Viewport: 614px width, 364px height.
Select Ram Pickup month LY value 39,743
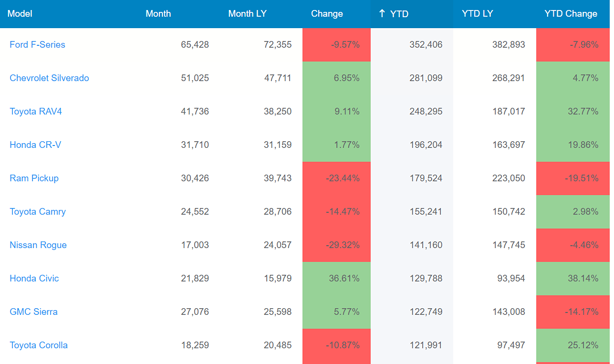click(278, 178)
